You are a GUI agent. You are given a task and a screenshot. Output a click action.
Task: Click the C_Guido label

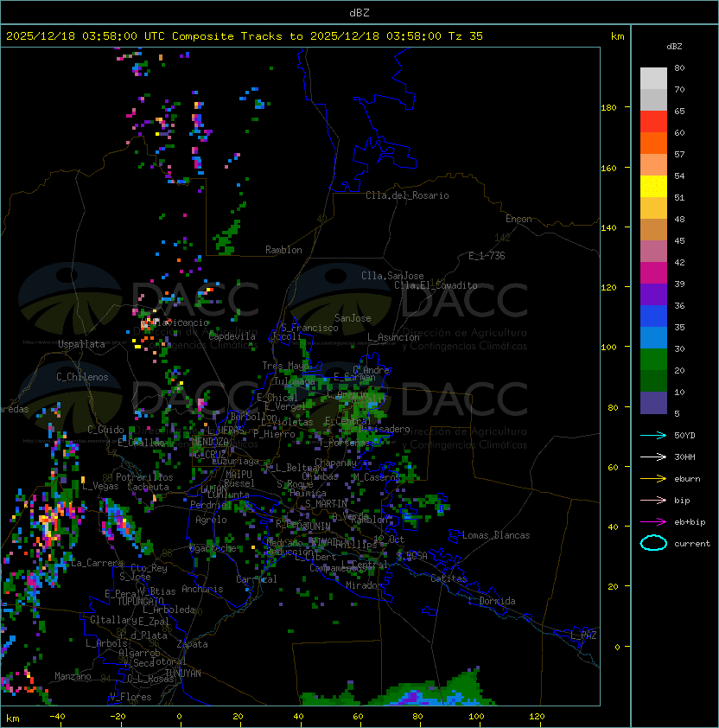[105, 430]
